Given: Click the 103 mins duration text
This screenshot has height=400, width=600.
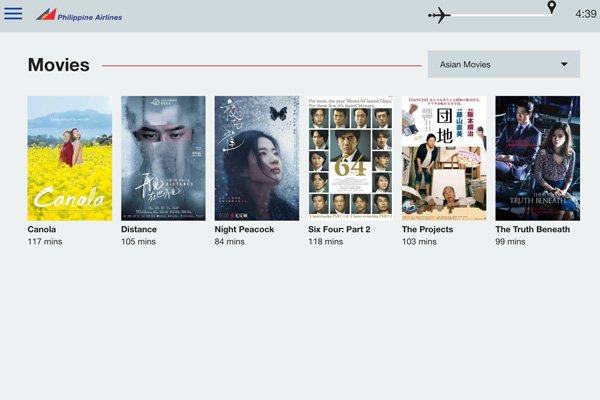Looking at the screenshot, I should coord(419,242).
